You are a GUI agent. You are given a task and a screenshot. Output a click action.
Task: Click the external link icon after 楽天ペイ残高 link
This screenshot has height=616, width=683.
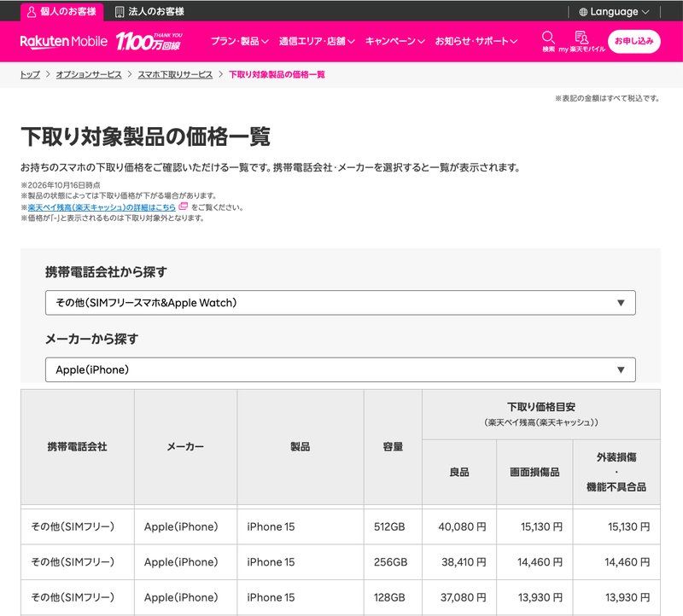click(x=184, y=206)
